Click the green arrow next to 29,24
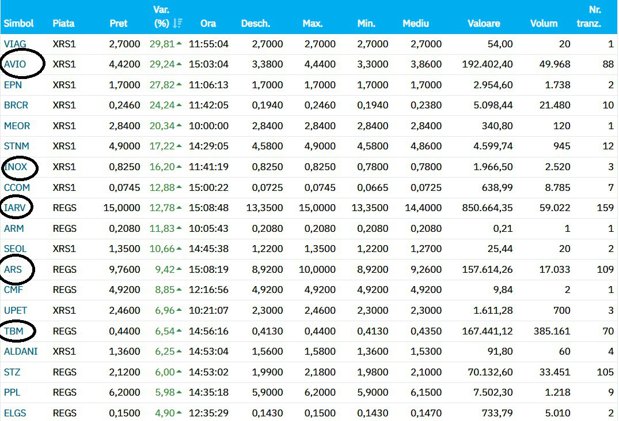 pyautogui.click(x=179, y=64)
